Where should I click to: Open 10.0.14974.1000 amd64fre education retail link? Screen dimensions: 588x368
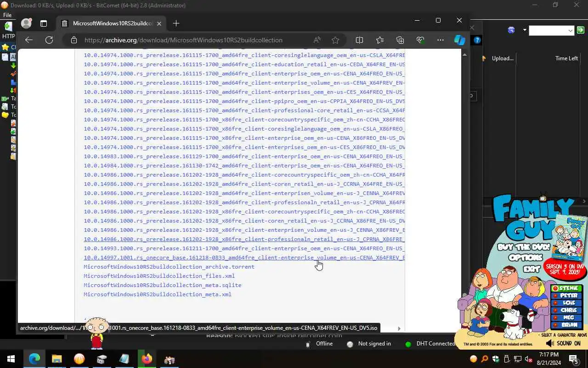point(244,64)
